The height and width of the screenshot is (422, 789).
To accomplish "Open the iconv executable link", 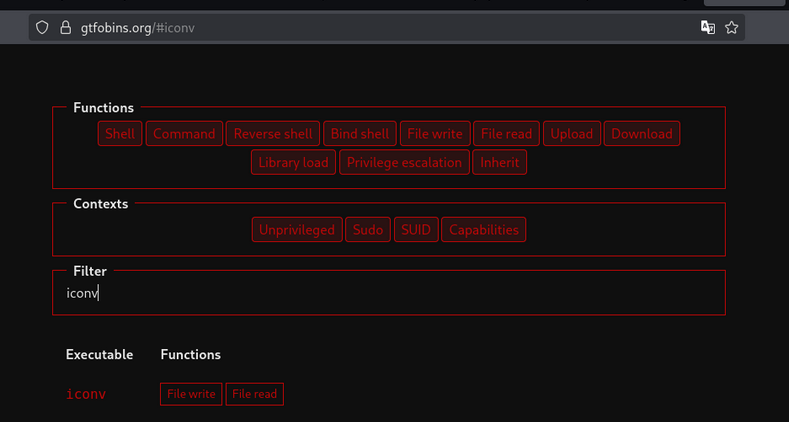I will tap(86, 394).
